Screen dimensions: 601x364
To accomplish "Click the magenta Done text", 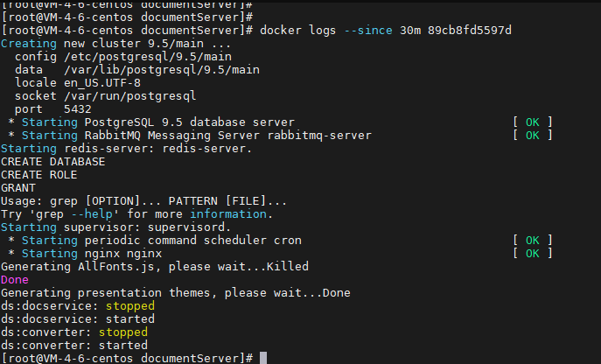I will pyautogui.click(x=15, y=280).
